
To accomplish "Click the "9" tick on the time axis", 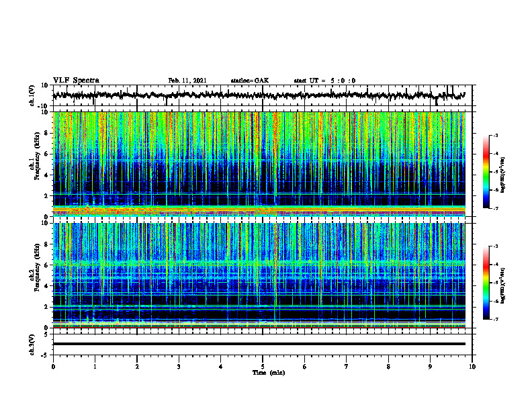I will [x=430, y=367].
